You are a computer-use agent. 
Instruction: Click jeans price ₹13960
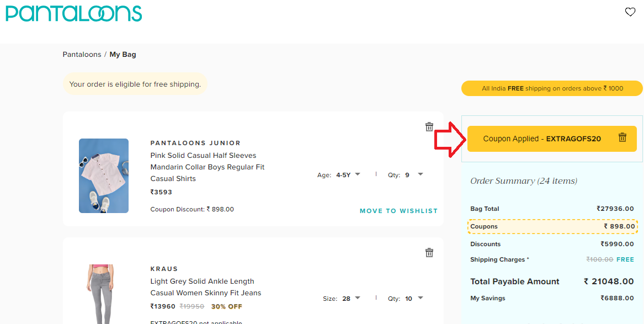pos(163,306)
